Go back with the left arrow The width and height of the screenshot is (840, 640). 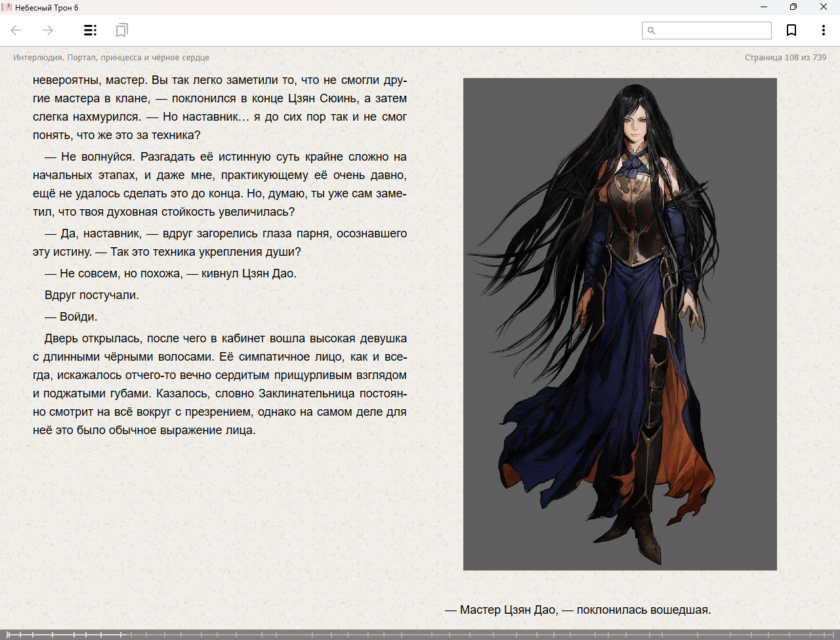point(16,30)
